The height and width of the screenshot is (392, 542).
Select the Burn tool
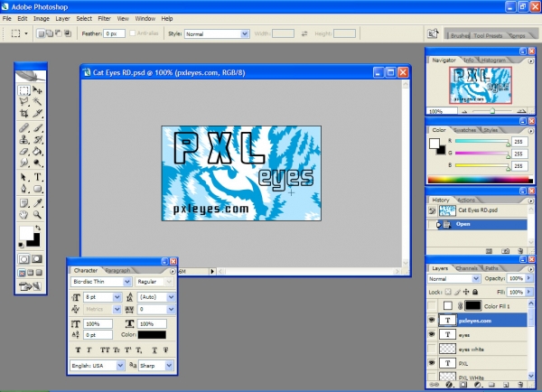37,163
